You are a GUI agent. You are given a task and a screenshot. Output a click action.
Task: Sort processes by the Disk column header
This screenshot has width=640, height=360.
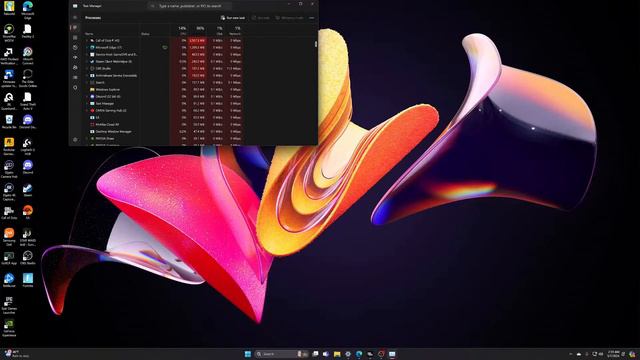tap(216, 31)
